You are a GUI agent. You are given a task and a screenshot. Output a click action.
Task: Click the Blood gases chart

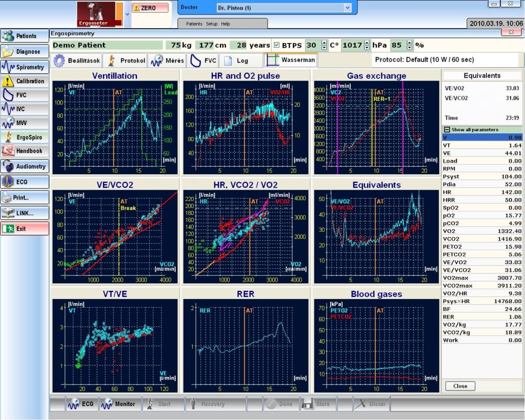[376, 346]
